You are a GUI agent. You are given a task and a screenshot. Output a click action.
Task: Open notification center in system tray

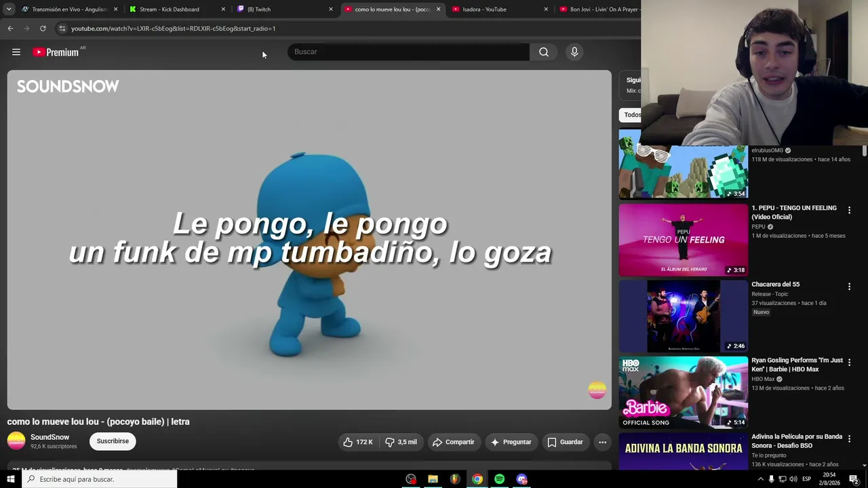point(854,479)
